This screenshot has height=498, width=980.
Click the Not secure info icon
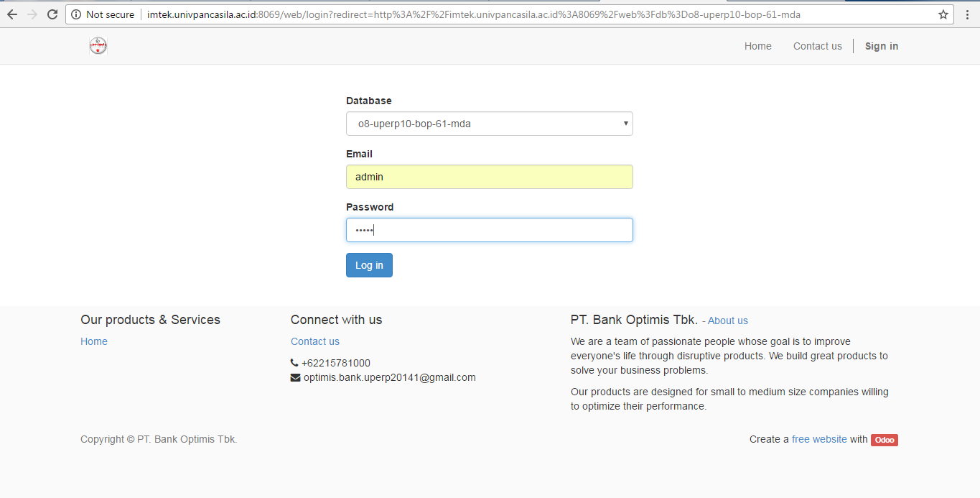(x=76, y=14)
